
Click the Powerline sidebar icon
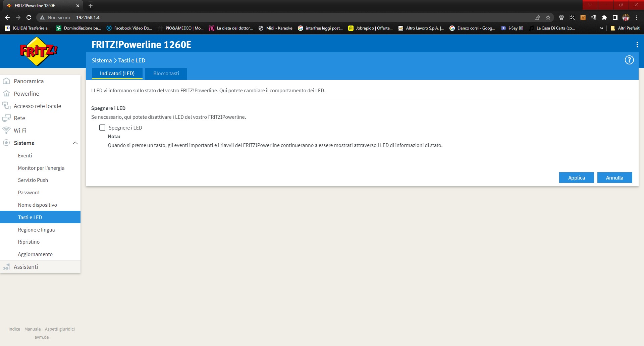tap(6, 94)
